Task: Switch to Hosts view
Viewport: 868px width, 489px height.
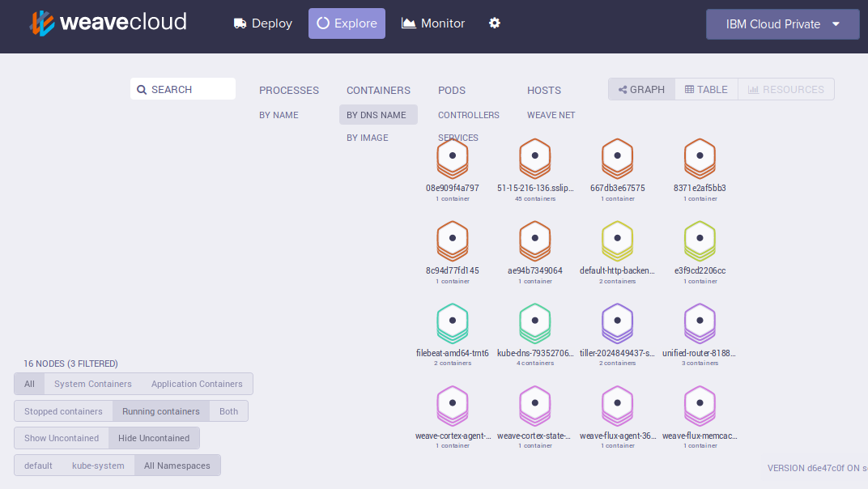Action: (543, 90)
